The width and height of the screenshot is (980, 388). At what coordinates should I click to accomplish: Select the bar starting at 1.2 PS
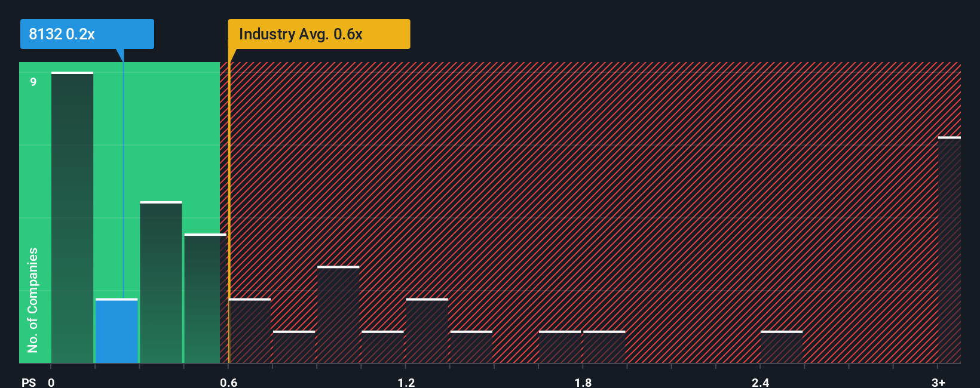tap(427, 331)
